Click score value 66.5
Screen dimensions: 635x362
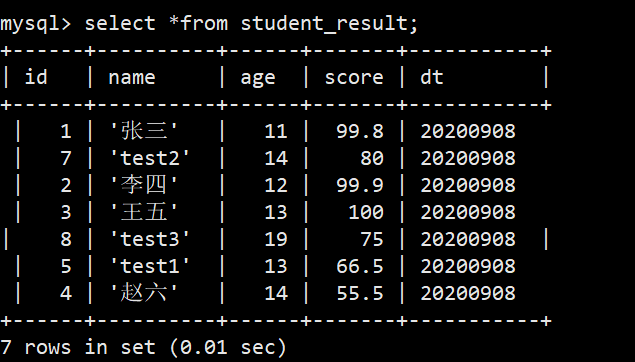pyautogui.click(x=360, y=266)
